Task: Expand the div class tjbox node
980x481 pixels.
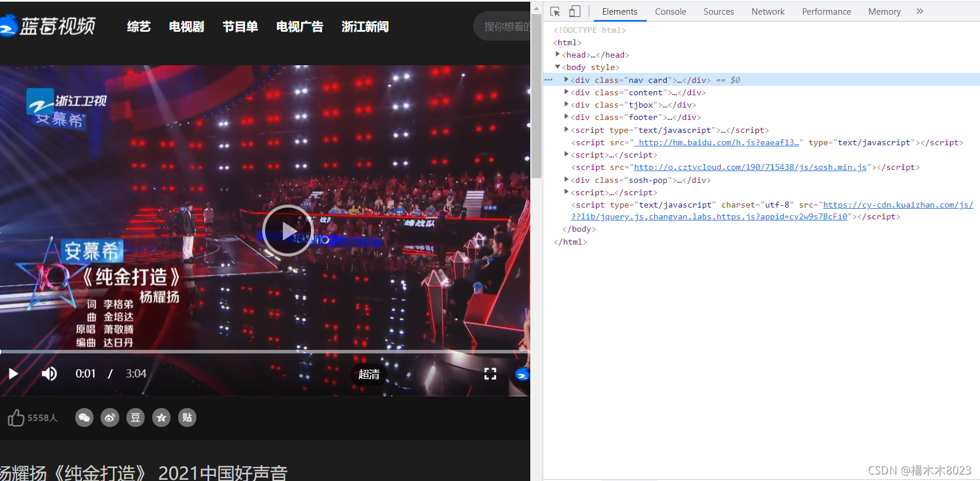Action: point(566,104)
